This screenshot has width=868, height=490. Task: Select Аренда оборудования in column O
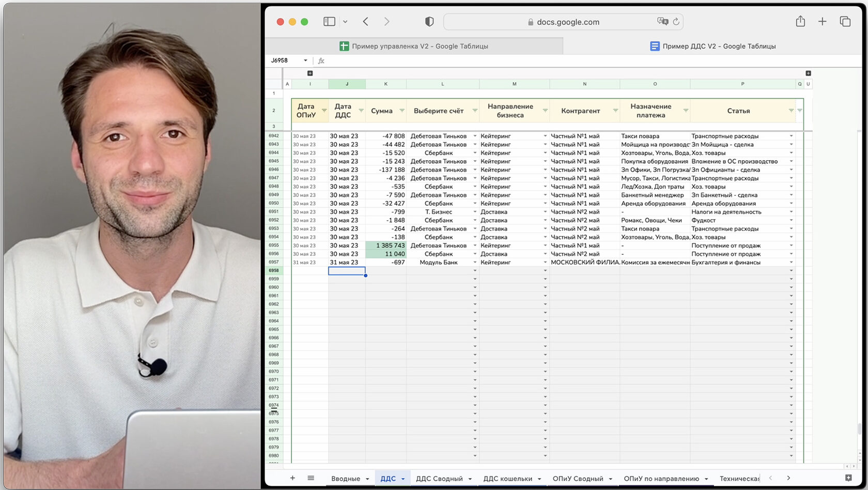[x=655, y=204]
